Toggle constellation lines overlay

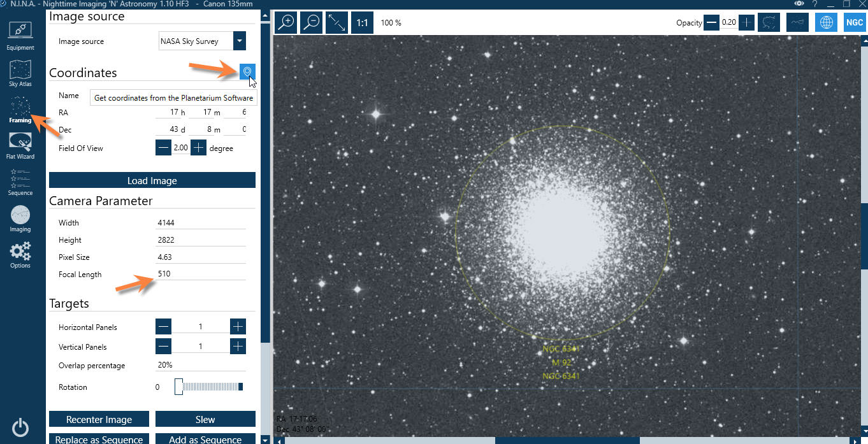797,23
